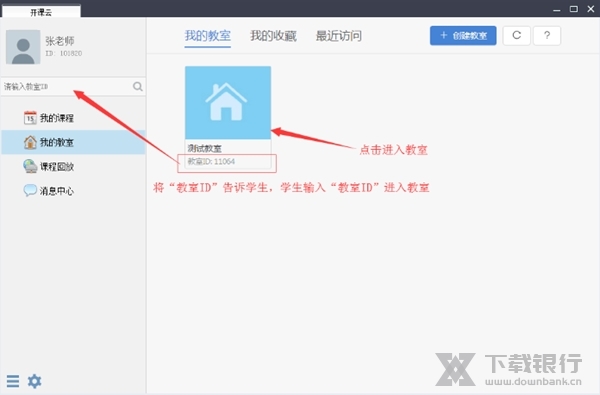The width and height of the screenshot is (600, 395).
Task: Click the 测试教室 classroom name
Action: tap(204, 149)
